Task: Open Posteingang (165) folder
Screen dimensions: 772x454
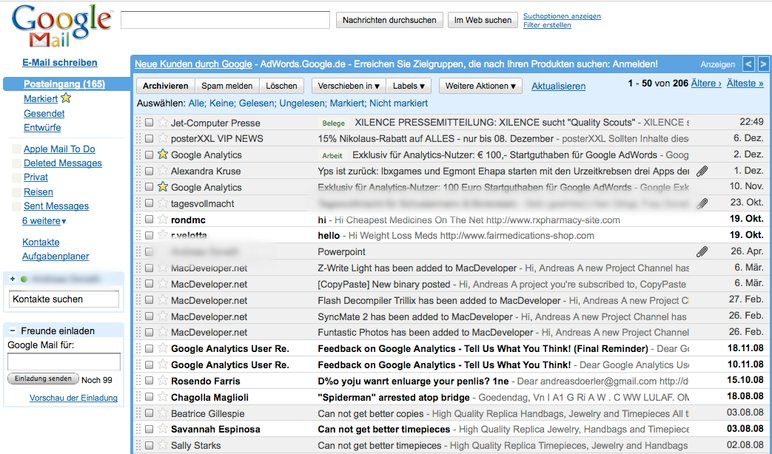Action: coord(64,84)
